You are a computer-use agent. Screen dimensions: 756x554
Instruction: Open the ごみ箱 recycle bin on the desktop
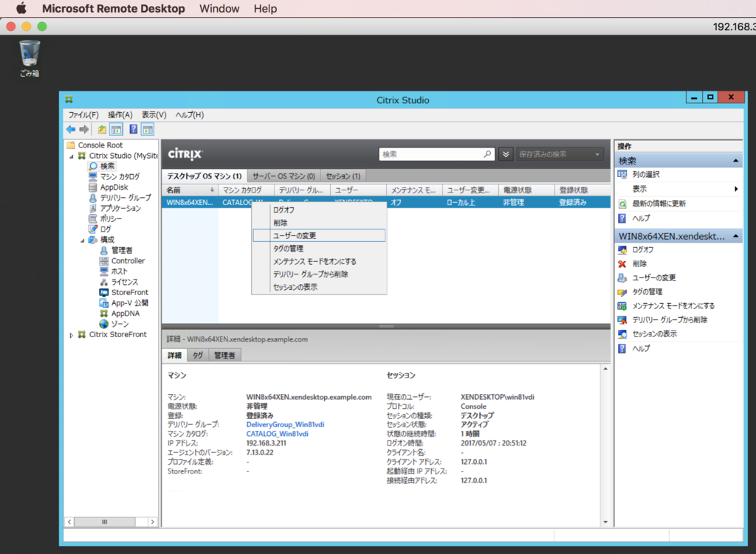click(30, 59)
